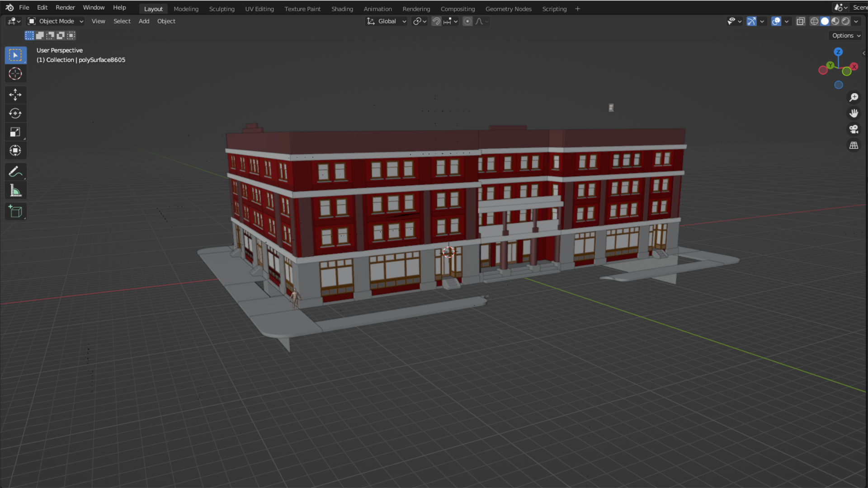Image resolution: width=868 pixels, height=488 pixels.
Task: Select the Rotate tool
Action: click(15, 113)
